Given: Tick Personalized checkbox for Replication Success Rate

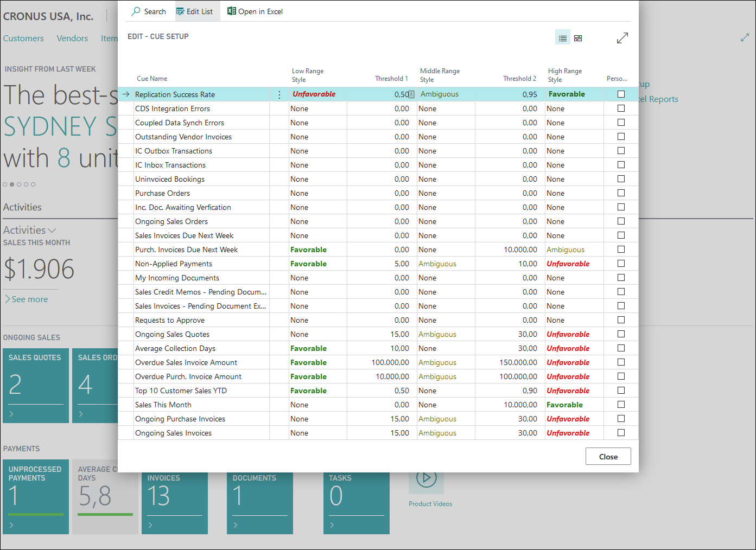Looking at the screenshot, I should point(621,94).
